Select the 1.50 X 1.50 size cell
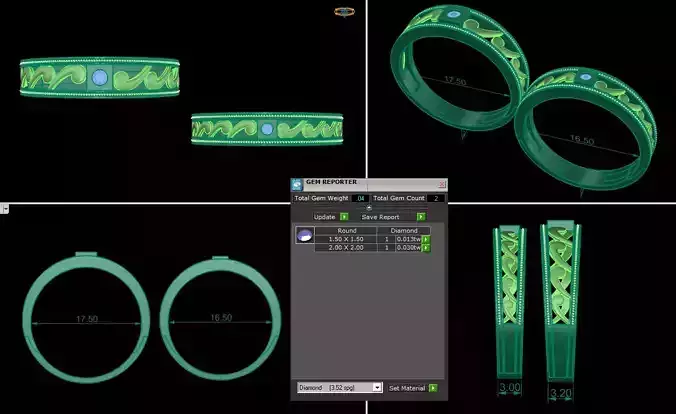Screen dimensions: 676x414 (346, 239)
